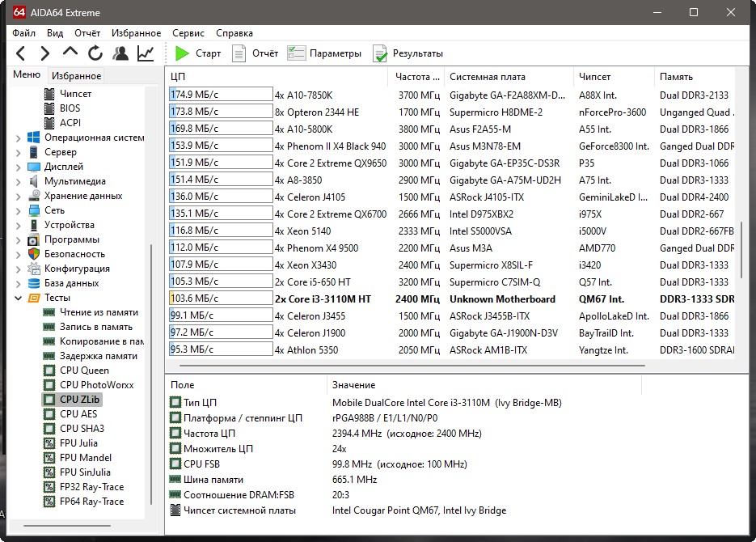The width and height of the screenshot is (756, 542).
Task: Click the Параметры button label
Action: (336, 53)
